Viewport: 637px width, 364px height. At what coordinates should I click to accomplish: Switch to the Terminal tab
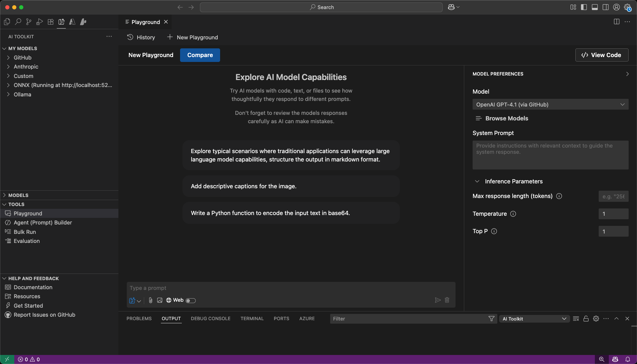252,318
